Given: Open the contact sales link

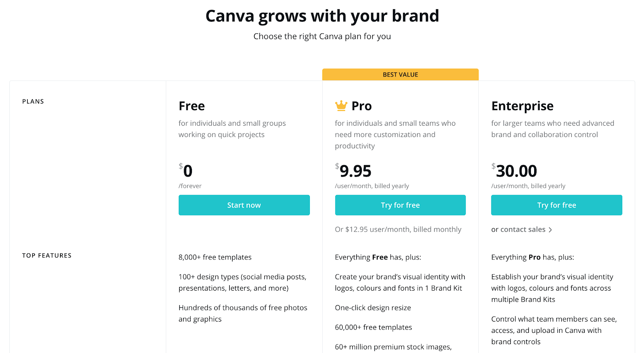Looking at the screenshot, I should click(x=523, y=229).
